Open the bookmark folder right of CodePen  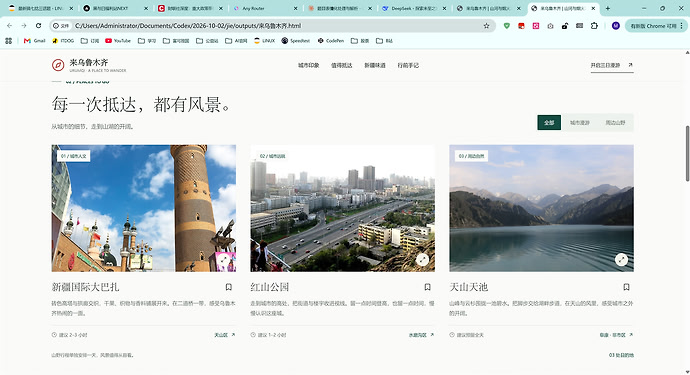point(360,41)
